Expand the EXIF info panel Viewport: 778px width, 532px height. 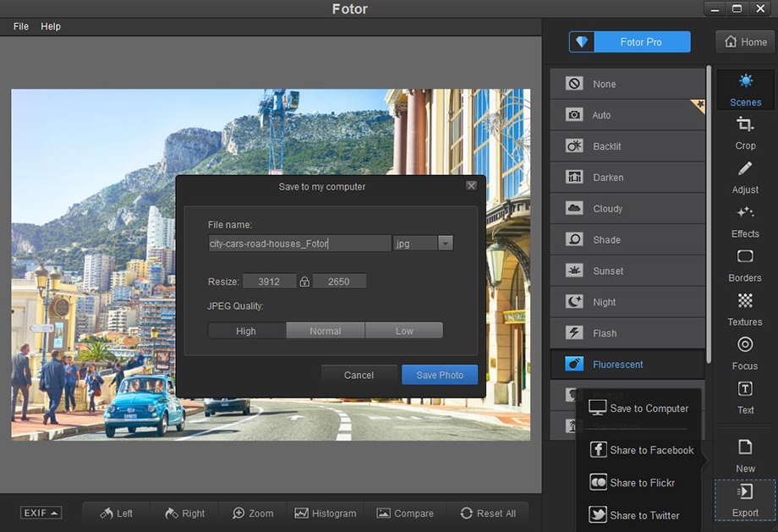tap(41, 513)
